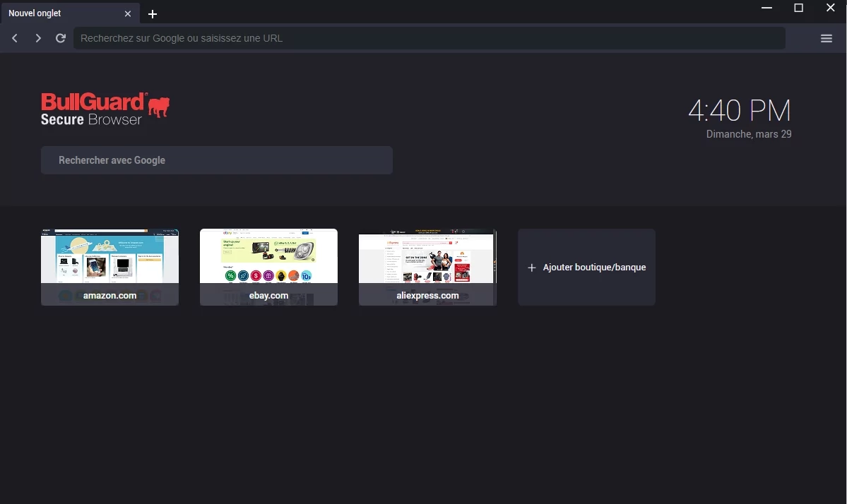The image size is (847, 504).
Task: Select the Nouvel onglet tab
Action: (70, 13)
